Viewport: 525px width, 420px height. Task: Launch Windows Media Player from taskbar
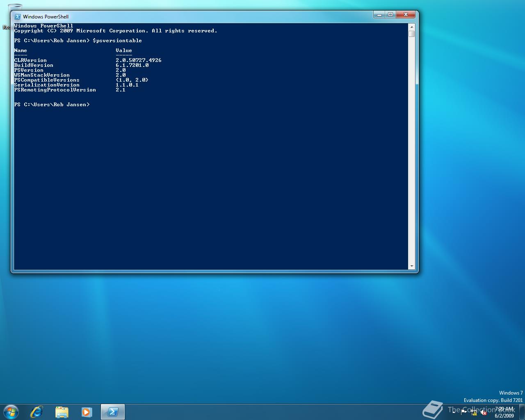[x=87, y=412]
